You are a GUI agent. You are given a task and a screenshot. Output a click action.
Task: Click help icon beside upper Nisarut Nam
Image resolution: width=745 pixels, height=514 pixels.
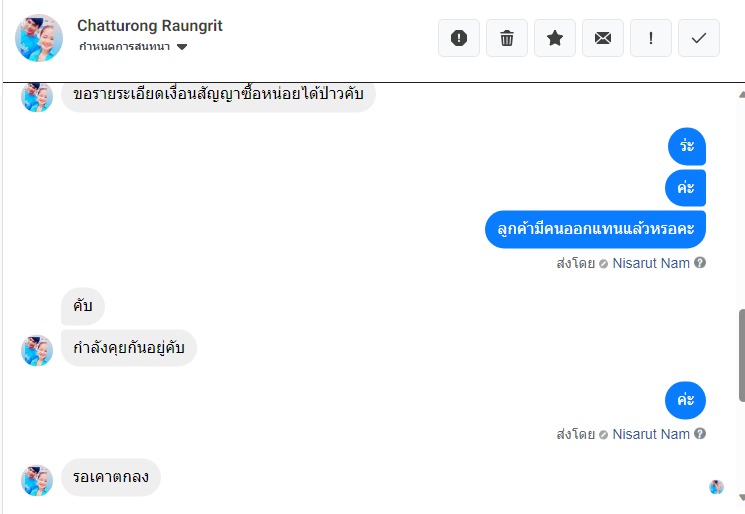point(700,264)
